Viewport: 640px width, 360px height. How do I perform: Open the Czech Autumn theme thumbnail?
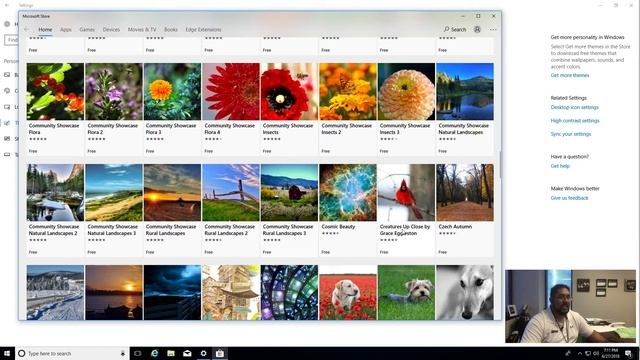[464, 193]
